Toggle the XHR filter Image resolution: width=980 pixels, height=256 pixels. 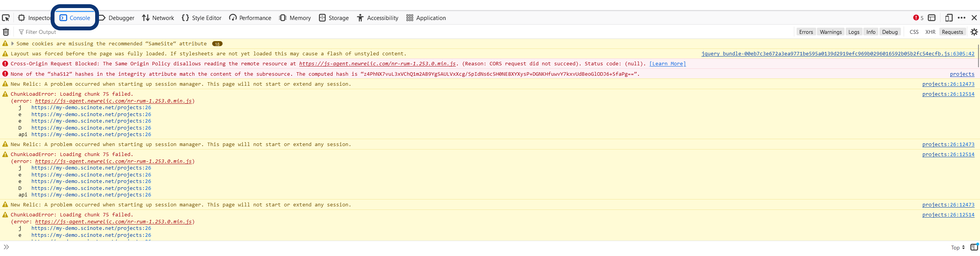click(x=931, y=32)
